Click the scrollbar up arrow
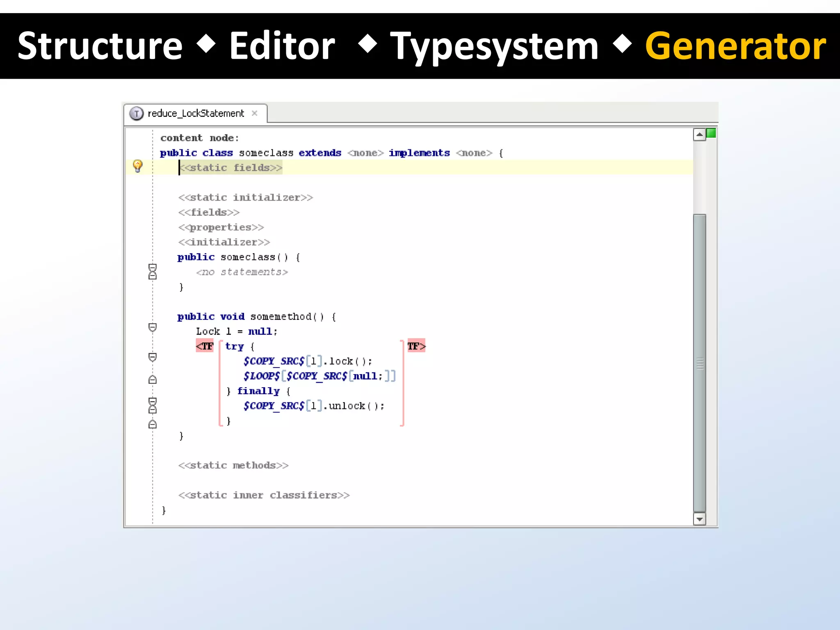 point(699,135)
